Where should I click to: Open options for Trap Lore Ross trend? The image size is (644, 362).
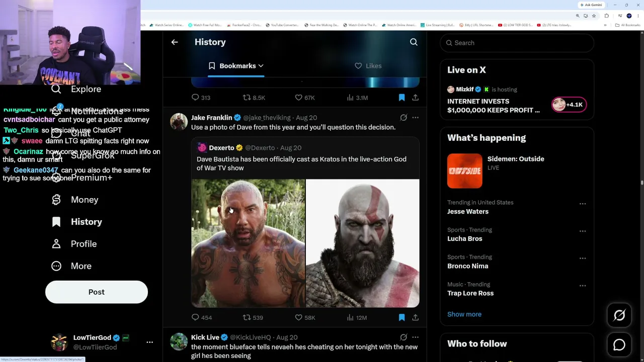583,286
